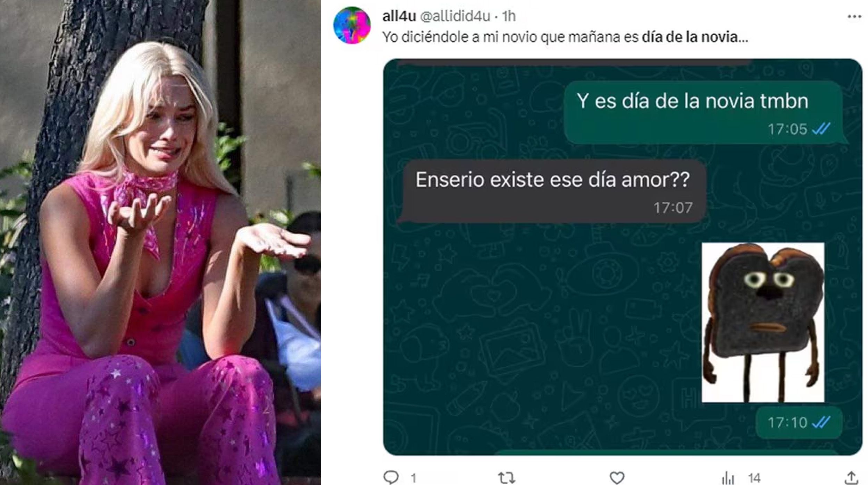Click the reply speech bubble icon
The image size is (868, 485).
[391, 477]
